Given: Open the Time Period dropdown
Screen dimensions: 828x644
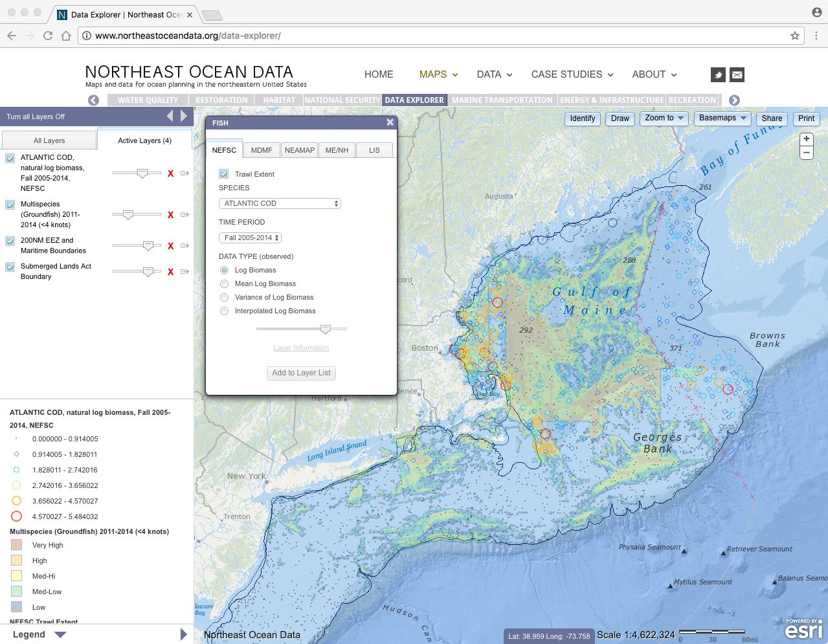Looking at the screenshot, I should [x=251, y=238].
